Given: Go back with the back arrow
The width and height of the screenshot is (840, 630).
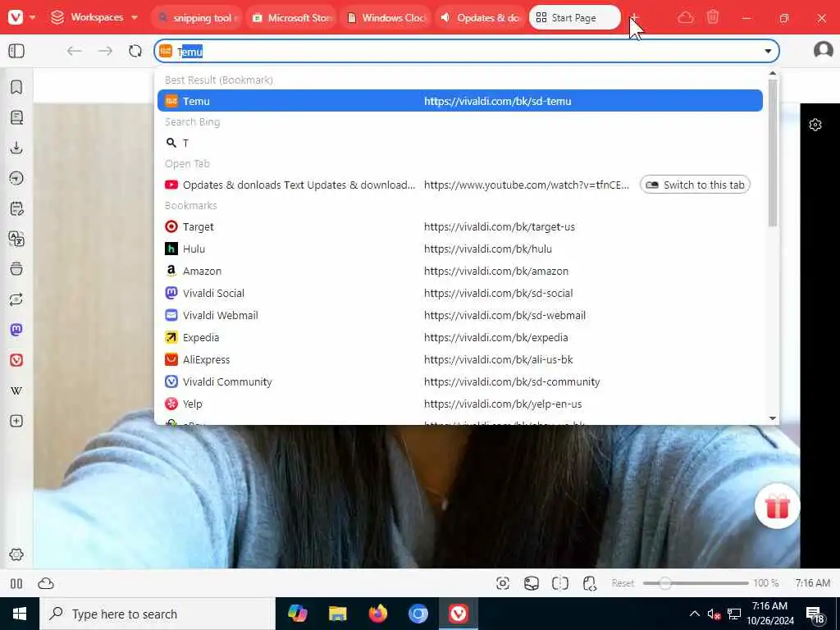Looking at the screenshot, I should [74, 51].
